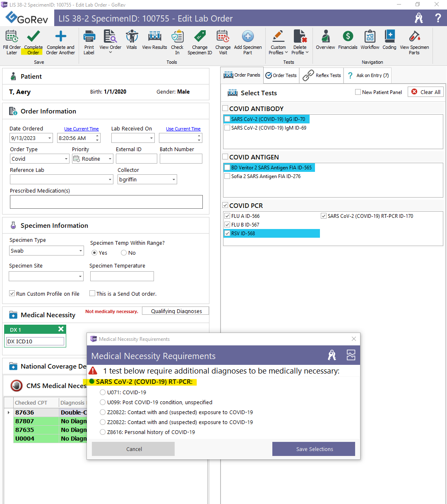Open the Specimen Type Swab dropdown
Screen dimensions: 447x504
[81, 251]
